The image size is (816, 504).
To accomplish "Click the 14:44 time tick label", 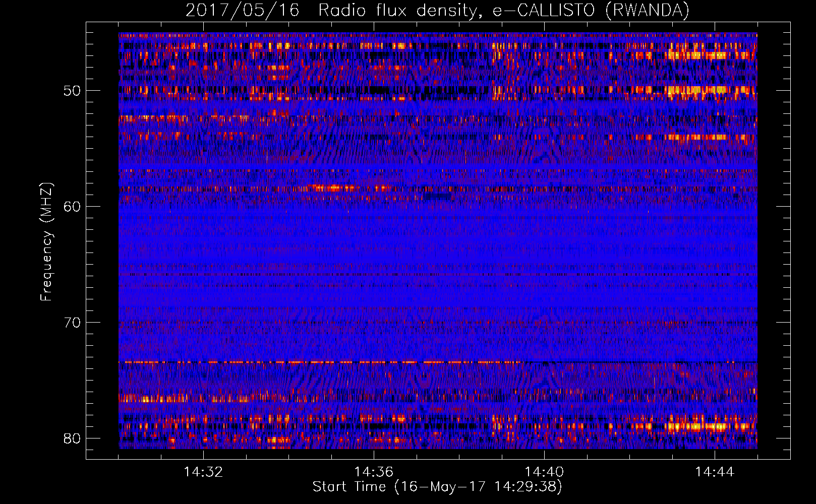I will point(715,472).
